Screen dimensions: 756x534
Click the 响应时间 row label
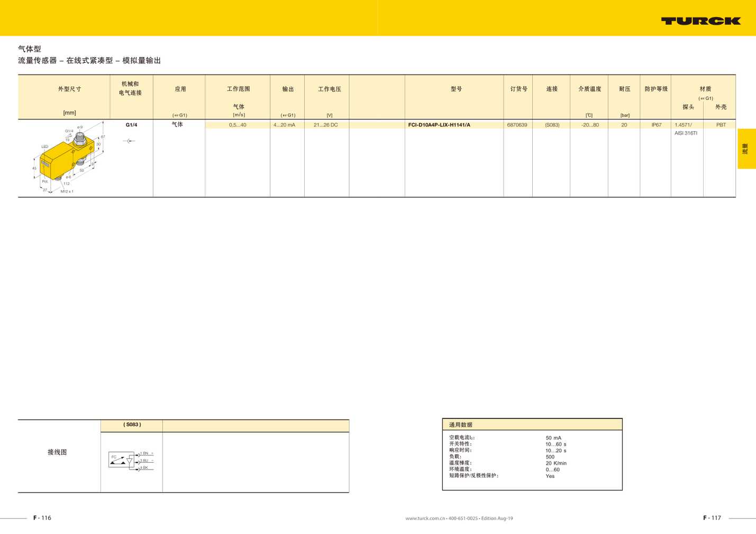click(460, 450)
